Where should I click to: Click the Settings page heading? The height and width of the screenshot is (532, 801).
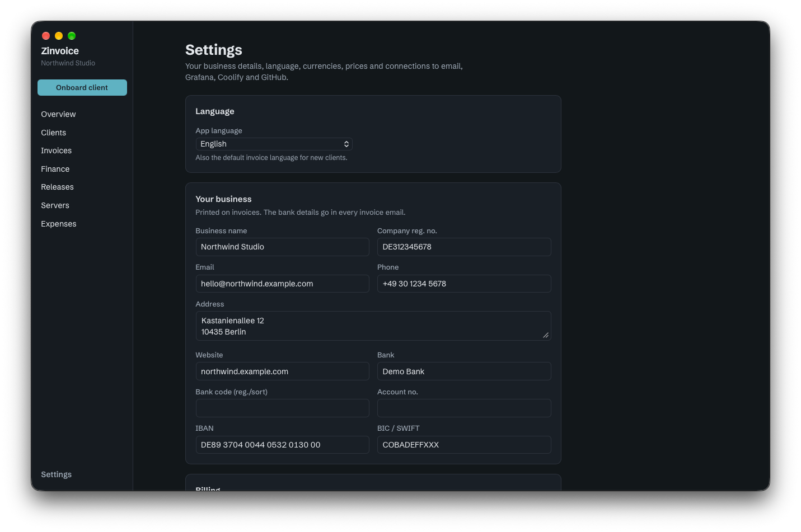pyautogui.click(x=214, y=50)
